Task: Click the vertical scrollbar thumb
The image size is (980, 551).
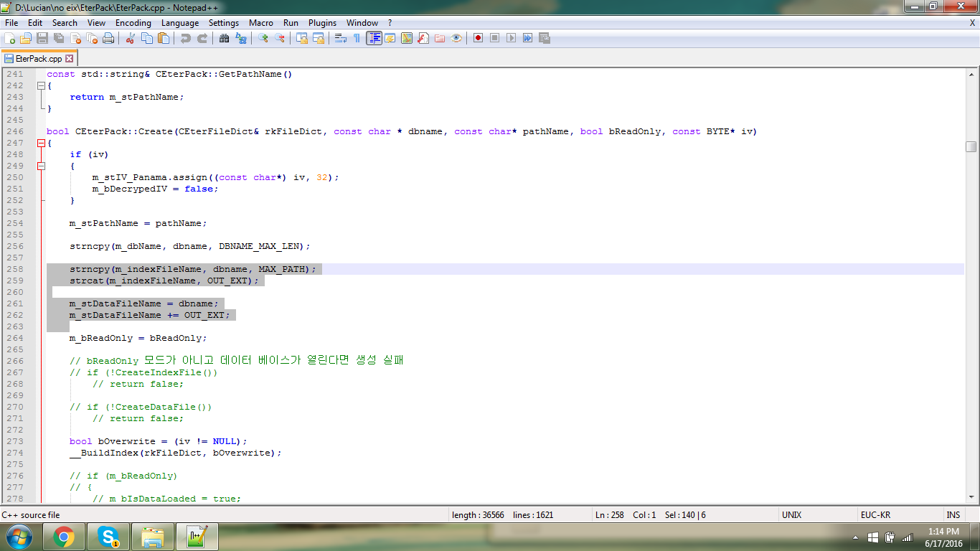Action: tap(971, 147)
